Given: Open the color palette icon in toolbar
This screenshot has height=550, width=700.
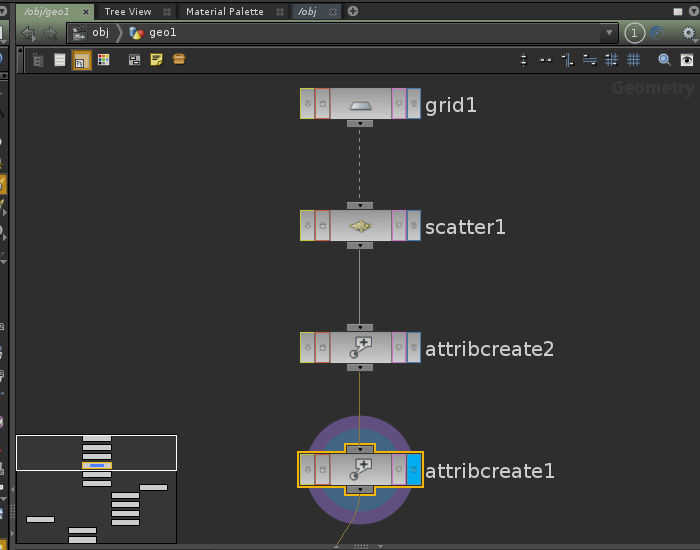Looking at the screenshot, I should (x=104, y=60).
